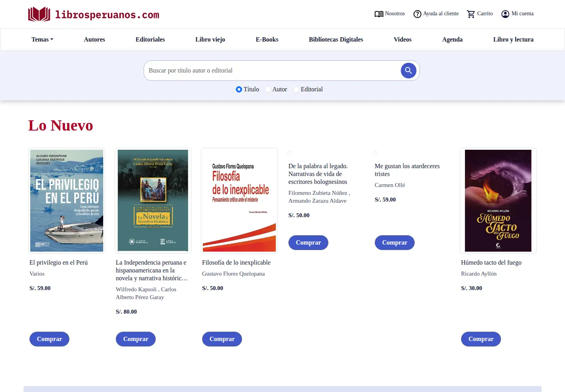The height and width of the screenshot is (392, 565).
Task: Open Filosofía de lo inexplicable cover image
Action: 239,201
